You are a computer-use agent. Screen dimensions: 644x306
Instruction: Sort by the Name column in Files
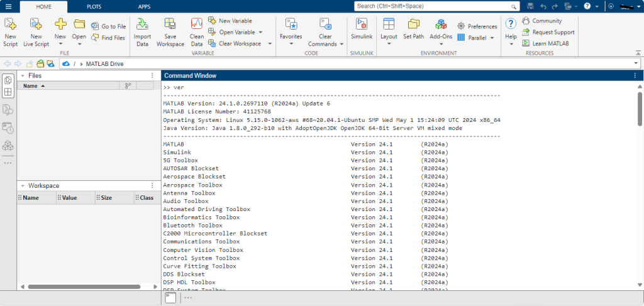(x=68, y=86)
